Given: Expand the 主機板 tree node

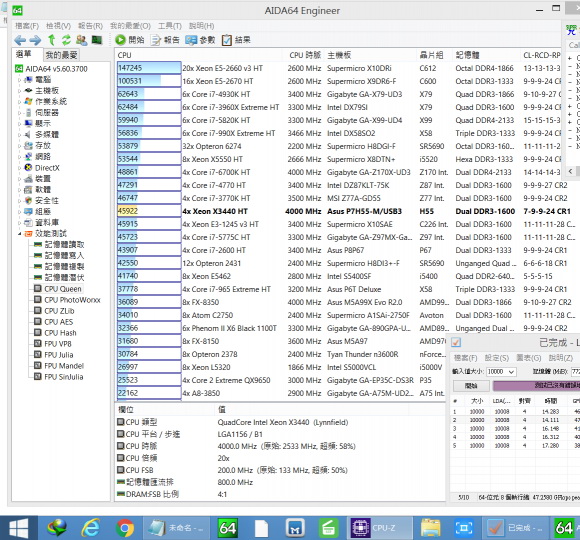Looking at the screenshot, I should (20, 91).
